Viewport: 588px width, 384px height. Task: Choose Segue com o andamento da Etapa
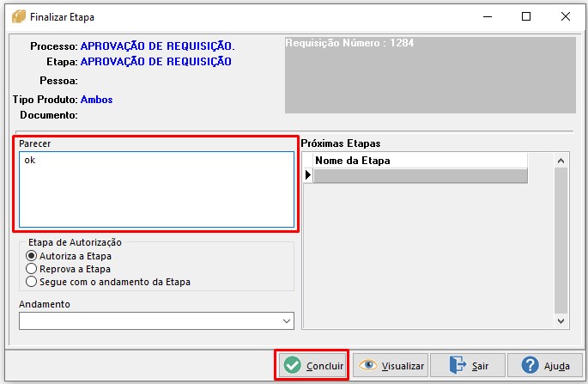[x=108, y=282]
